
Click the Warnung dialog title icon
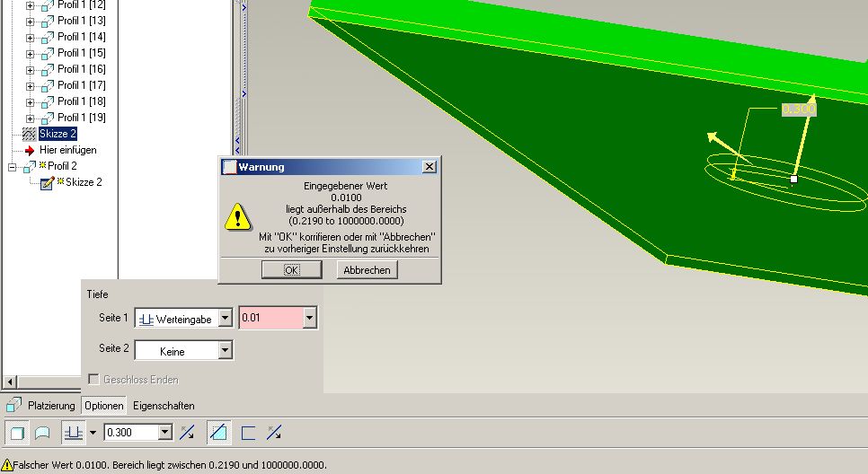[x=230, y=167]
